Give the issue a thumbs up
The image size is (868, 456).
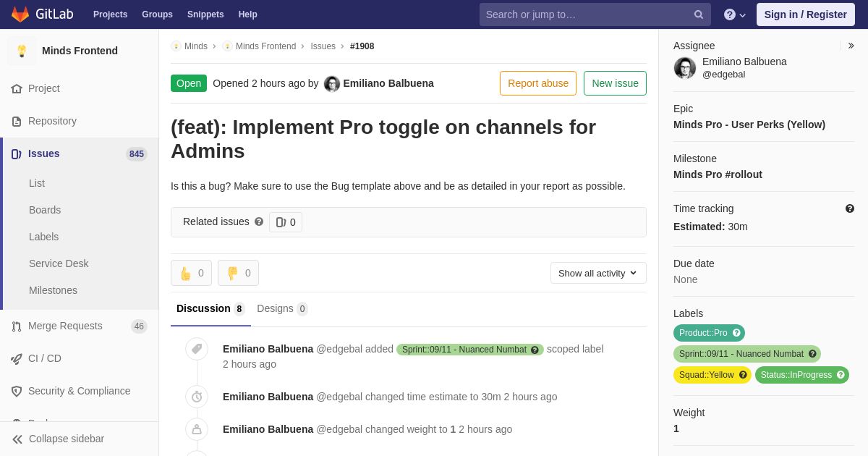[191, 273]
